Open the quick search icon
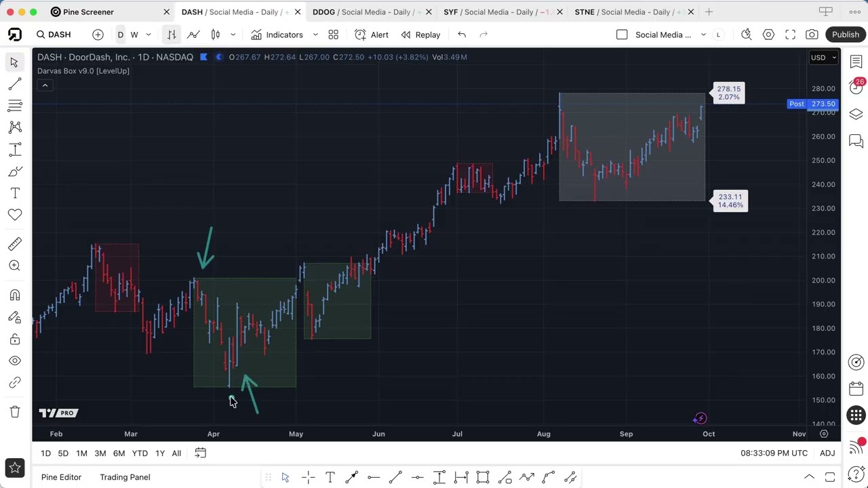The width and height of the screenshot is (868, 488). click(747, 35)
